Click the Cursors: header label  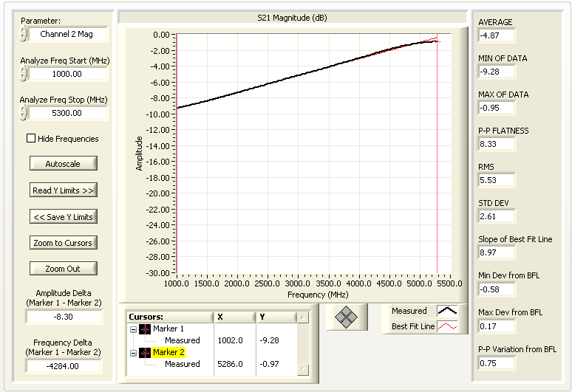click(146, 317)
